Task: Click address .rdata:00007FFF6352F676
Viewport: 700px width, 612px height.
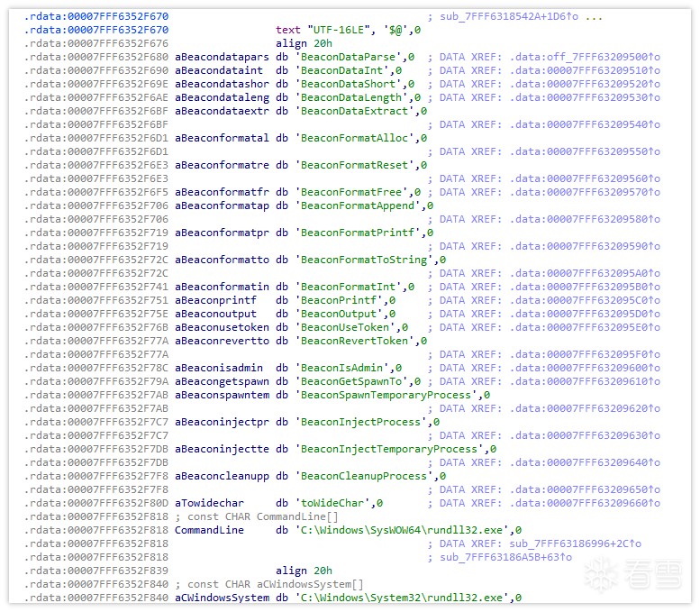Action: [96, 43]
